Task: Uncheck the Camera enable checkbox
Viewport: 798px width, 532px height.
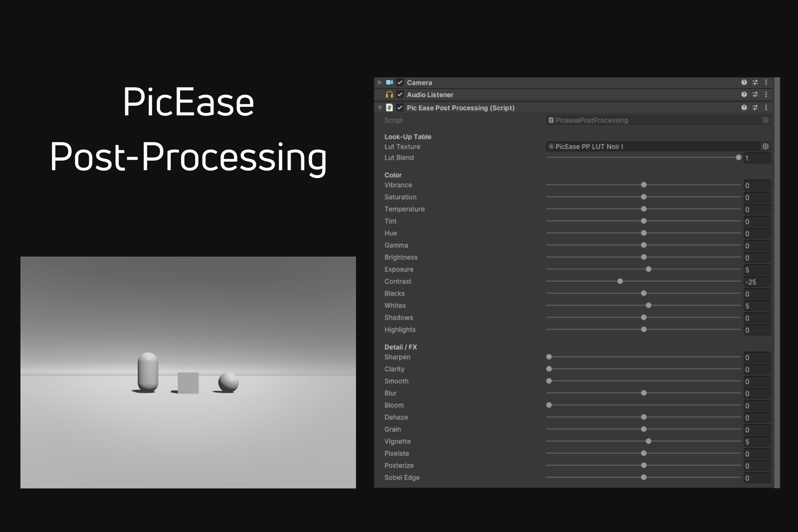Action: (399, 82)
